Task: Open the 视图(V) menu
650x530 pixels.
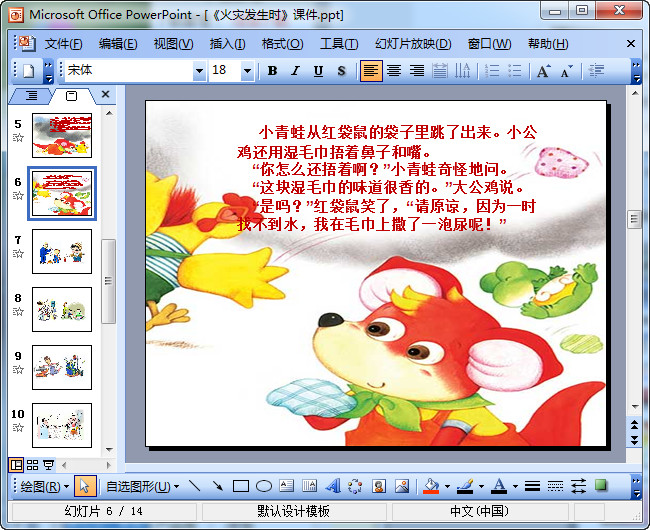Action: [x=173, y=44]
